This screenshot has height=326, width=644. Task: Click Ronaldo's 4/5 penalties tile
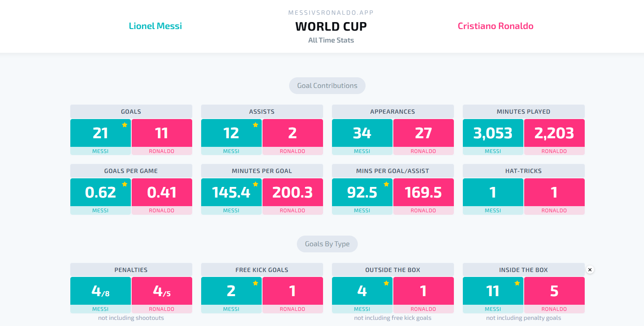pos(162,291)
